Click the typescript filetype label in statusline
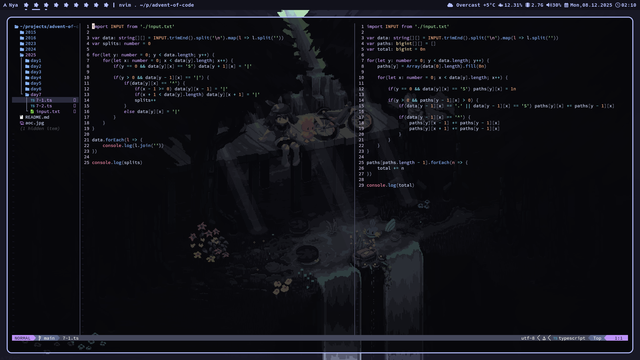This screenshot has width=640, height=360. tap(571, 338)
